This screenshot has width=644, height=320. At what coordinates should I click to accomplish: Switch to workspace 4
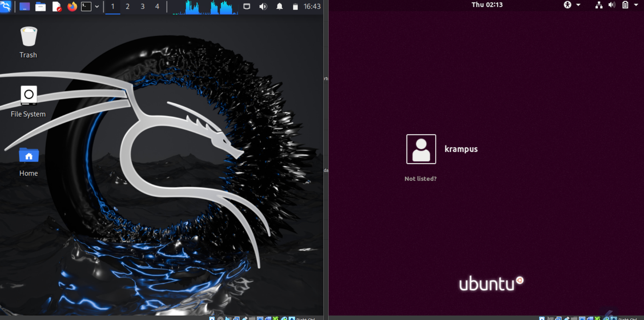point(157,7)
